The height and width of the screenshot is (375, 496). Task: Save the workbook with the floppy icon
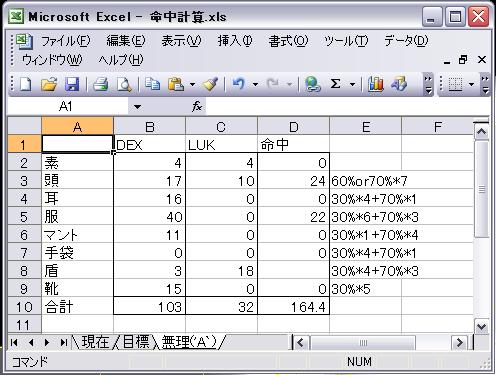tap(72, 84)
